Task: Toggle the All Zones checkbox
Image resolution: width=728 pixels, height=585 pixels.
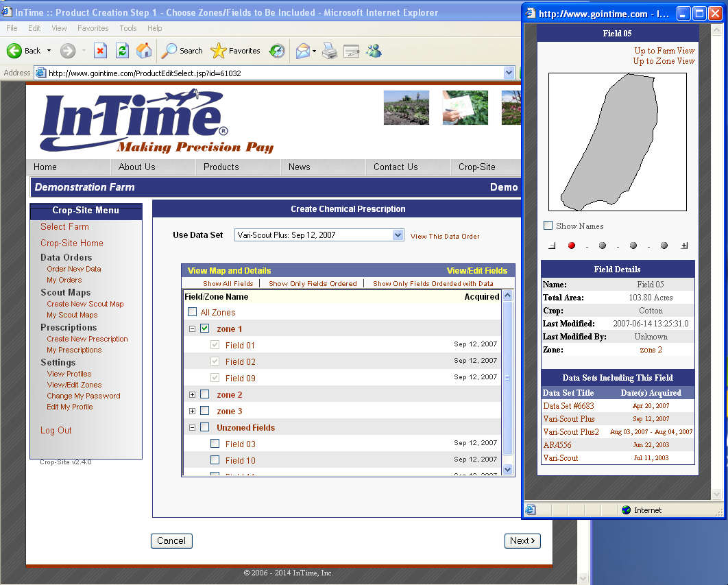Action: (x=192, y=312)
